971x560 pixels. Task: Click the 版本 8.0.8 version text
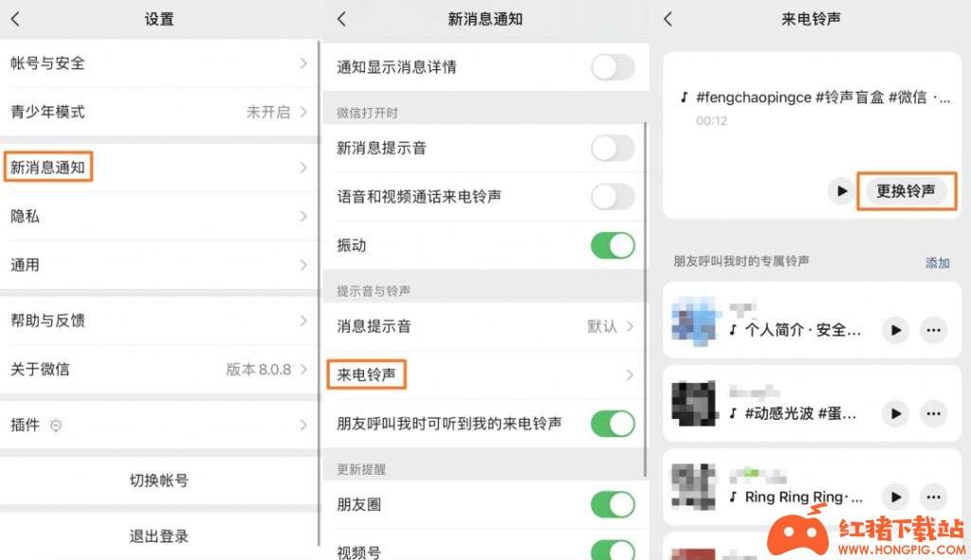pyautogui.click(x=259, y=370)
